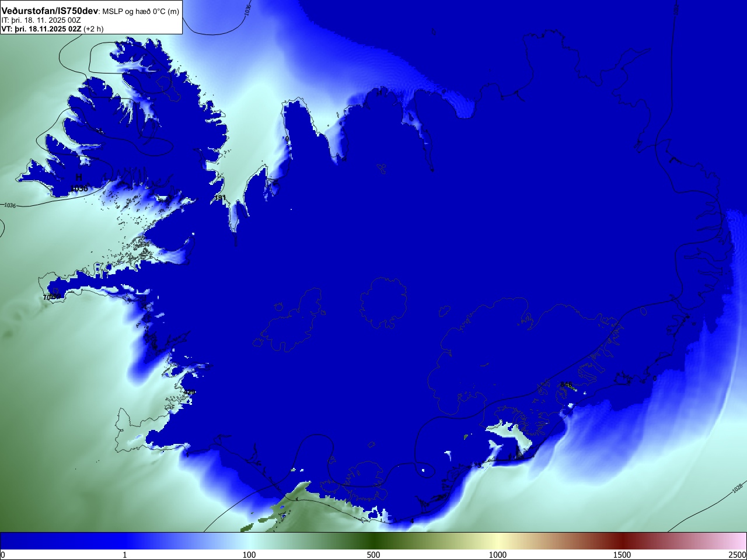Screen dimensions: 747x560
Task: Click the 'MSLP og hæð 0°C (m)' label
Action: (x=141, y=12)
